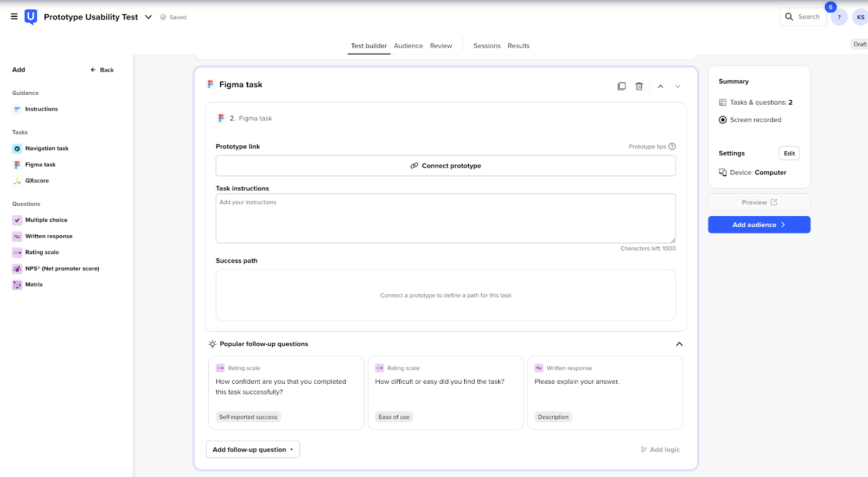868x477 pixels.
Task: Open the Prototype Usability Test title dropdown
Action: click(x=148, y=17)
